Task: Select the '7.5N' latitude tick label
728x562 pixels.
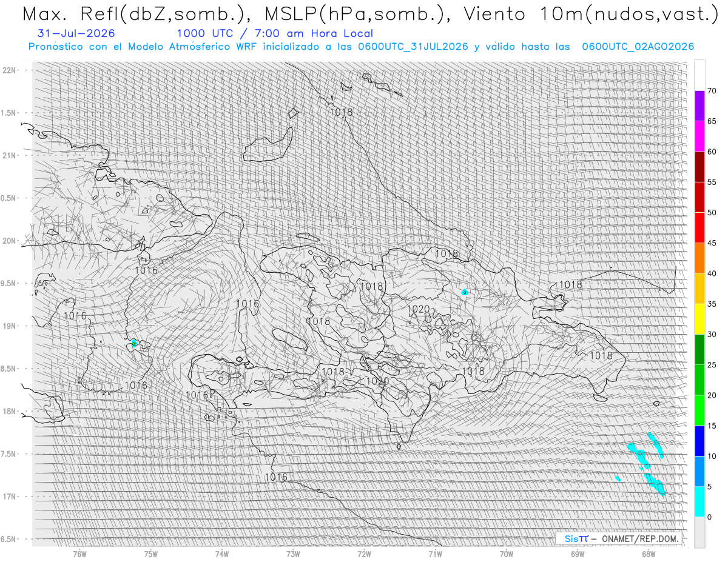Action: coord(9,453)
